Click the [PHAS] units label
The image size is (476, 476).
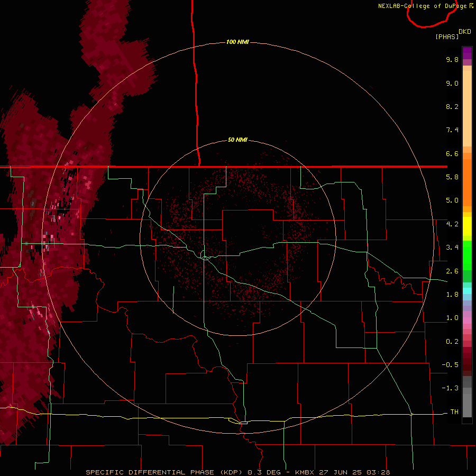(x=447, y=36)
